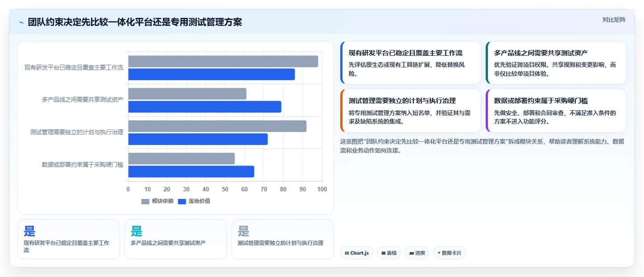Click gray 模块依赖 bar for 多产品线之间需要共享测试资产

[x=187, y=94]
